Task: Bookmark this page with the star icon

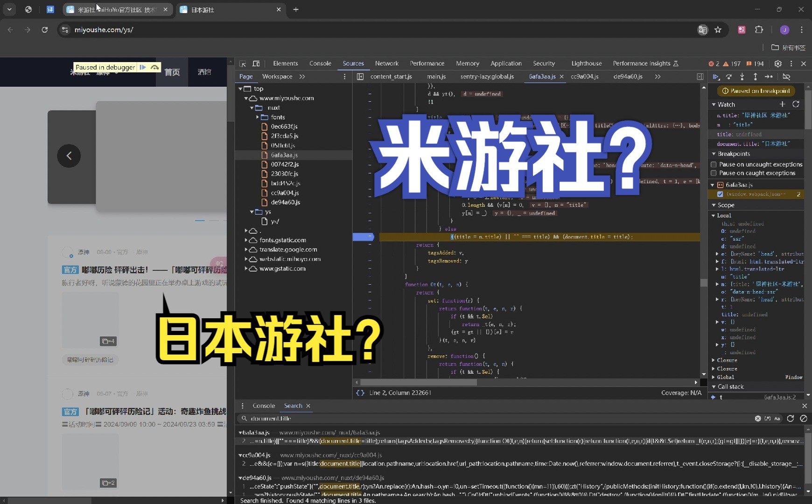Action: coord(718,30)
